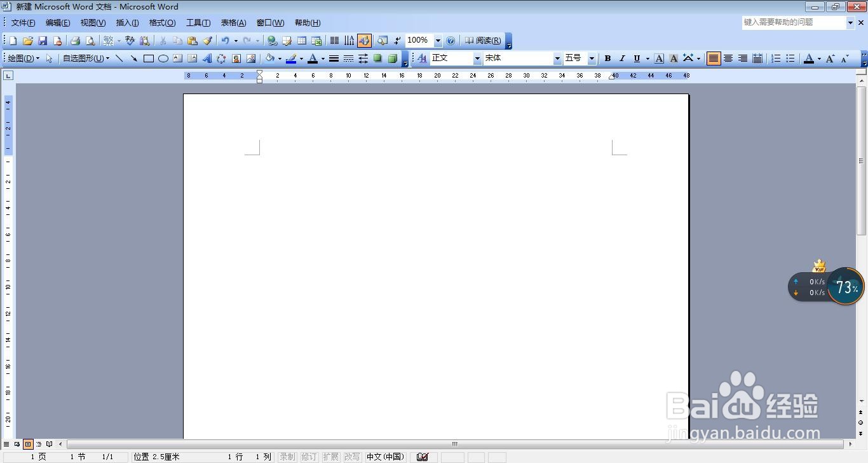868x463 pixels.
Task: Select the Oval shape tool
Action: pos(163,59)
